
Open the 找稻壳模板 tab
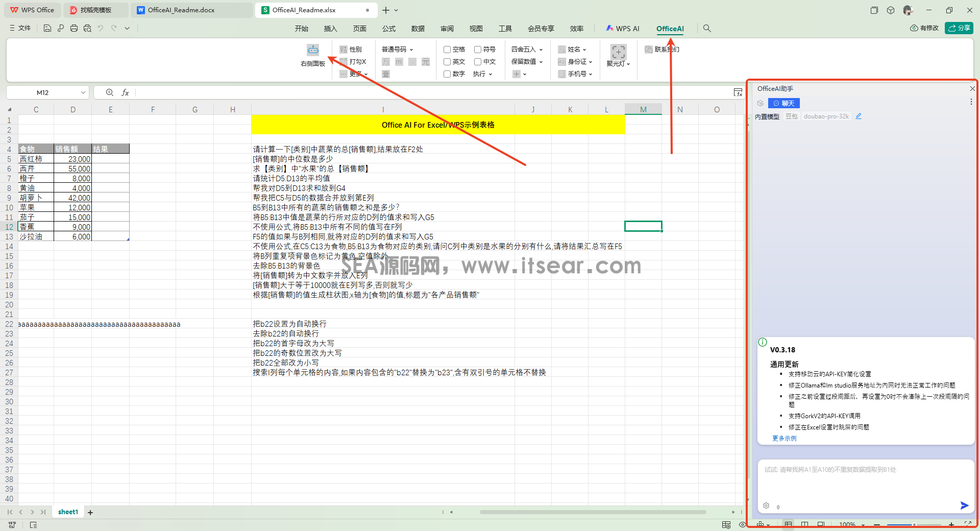pos(96,10)
